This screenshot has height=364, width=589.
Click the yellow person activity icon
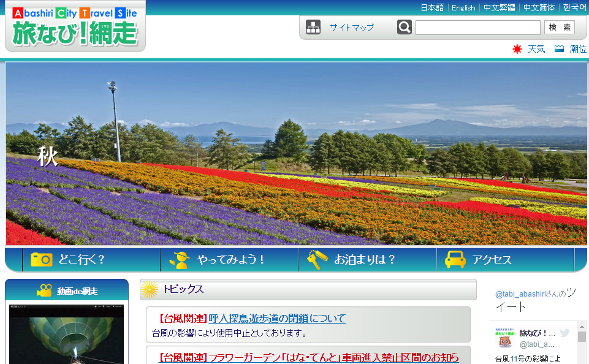click(179, 260)
